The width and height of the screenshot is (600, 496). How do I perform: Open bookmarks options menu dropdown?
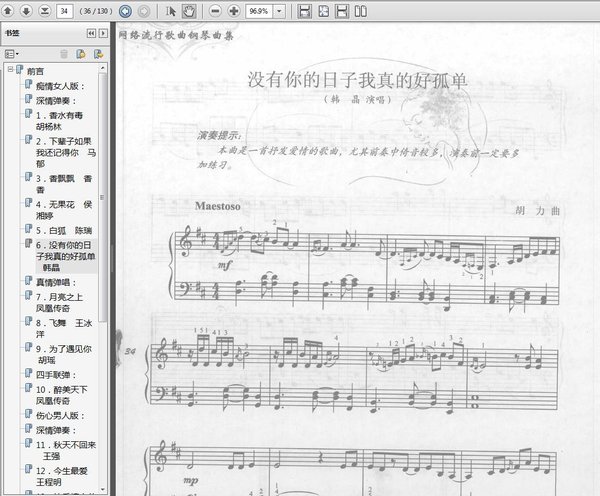(x=12, y=54)
